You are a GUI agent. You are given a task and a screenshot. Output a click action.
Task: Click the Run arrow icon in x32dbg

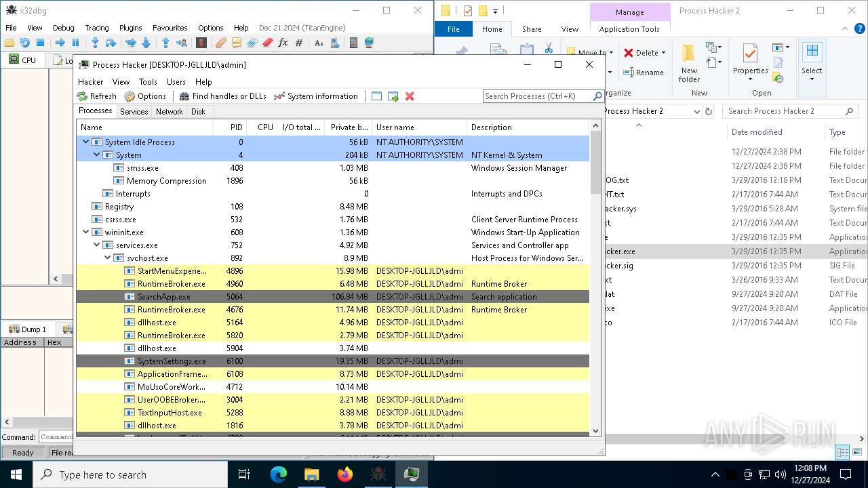(x=60, y=43)
